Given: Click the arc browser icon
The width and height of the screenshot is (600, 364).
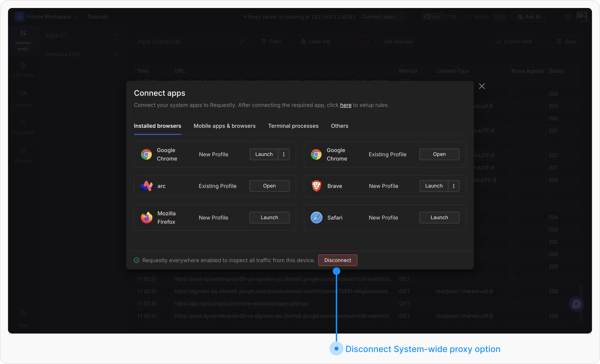Looking at the screenshot, I should (x=146, y=186).
